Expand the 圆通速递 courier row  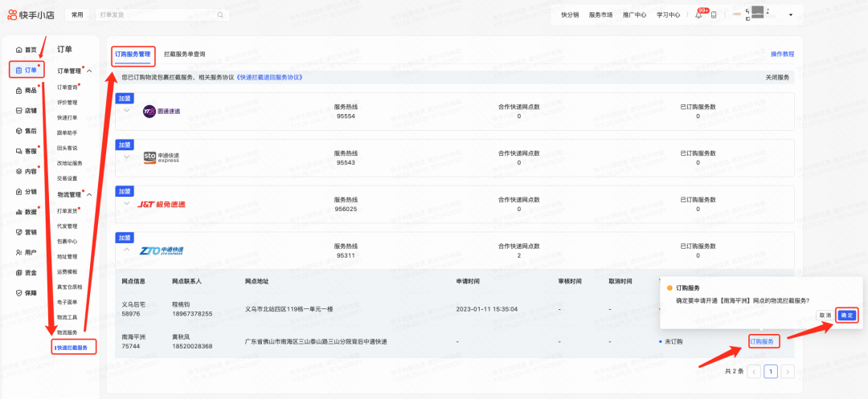[x=126, y=110]
